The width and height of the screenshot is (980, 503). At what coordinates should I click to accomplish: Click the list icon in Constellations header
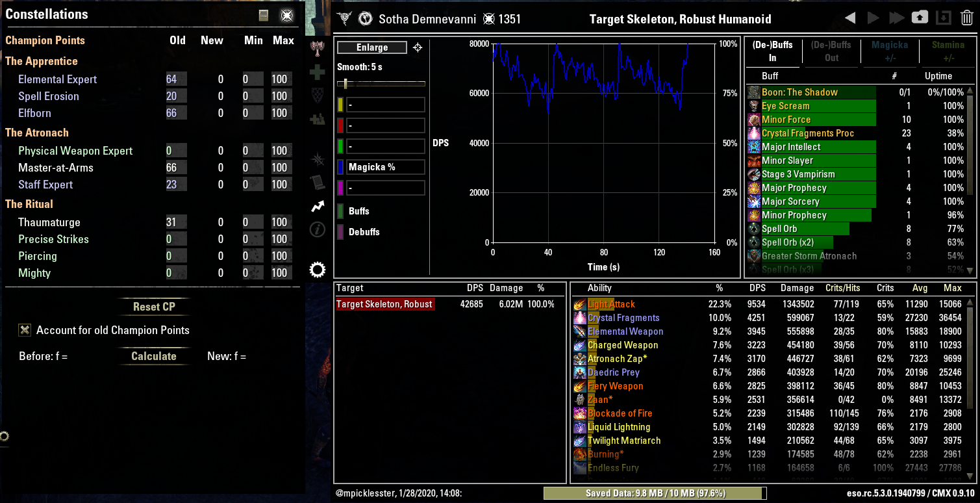pyautogui.click(x=263, y=16)
